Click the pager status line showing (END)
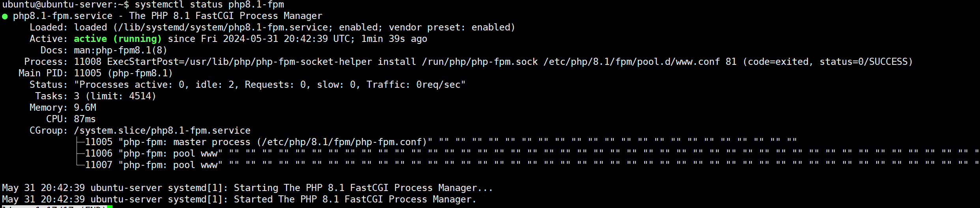 (x=55, y=206)
